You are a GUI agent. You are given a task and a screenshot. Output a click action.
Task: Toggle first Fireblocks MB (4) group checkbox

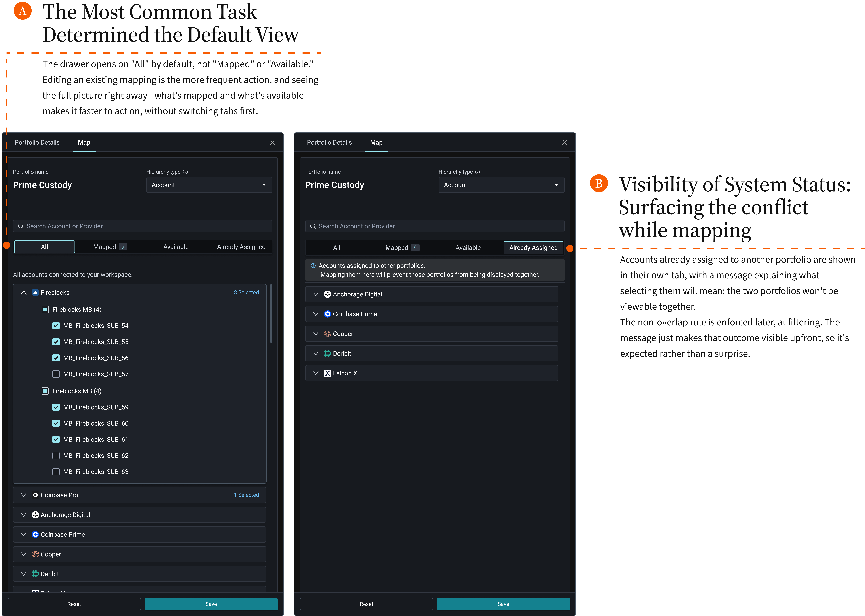45,310
